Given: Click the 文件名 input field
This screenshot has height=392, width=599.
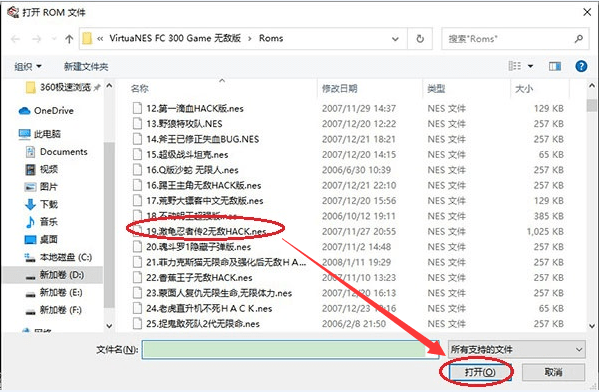Looking at the screenshot, I should 290,350.
